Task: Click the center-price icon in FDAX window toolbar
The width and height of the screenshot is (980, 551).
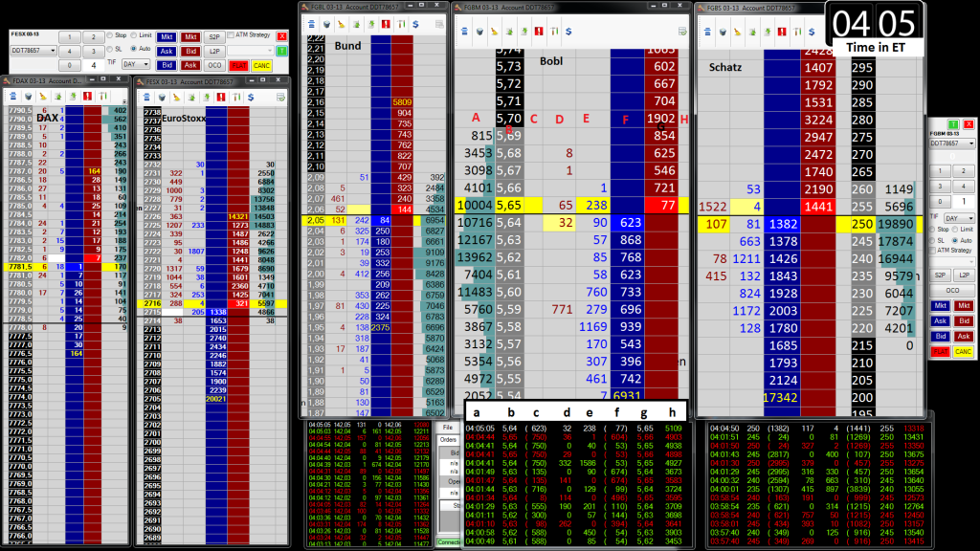Action: pyautogui.click(x=13, y=97)
